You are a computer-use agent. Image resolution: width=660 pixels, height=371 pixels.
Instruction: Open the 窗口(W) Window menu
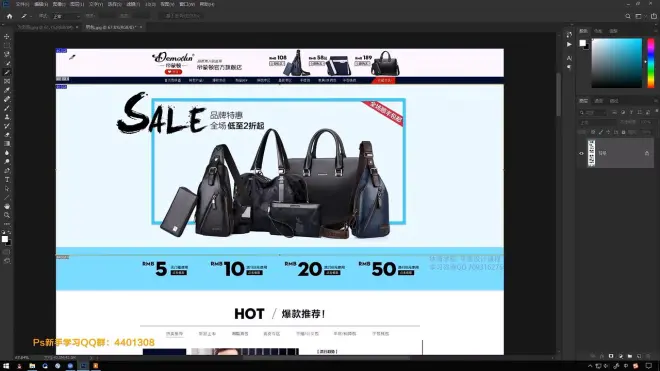(x=187, y=4)
